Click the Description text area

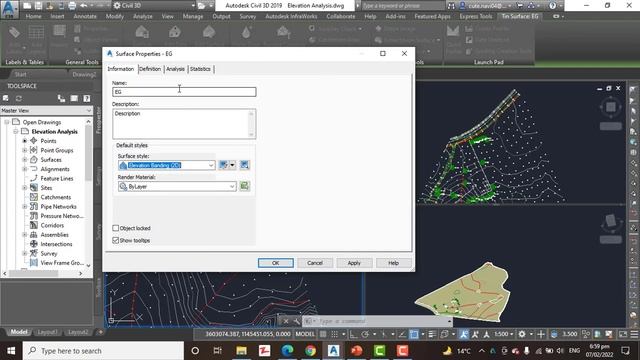coord(184,124)
